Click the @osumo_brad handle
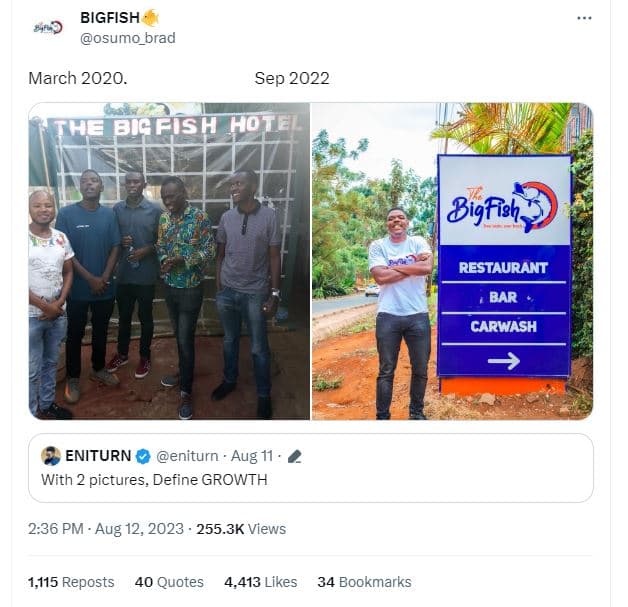The height and width of the screenshot is (607, 628). [x=127, y=38]
